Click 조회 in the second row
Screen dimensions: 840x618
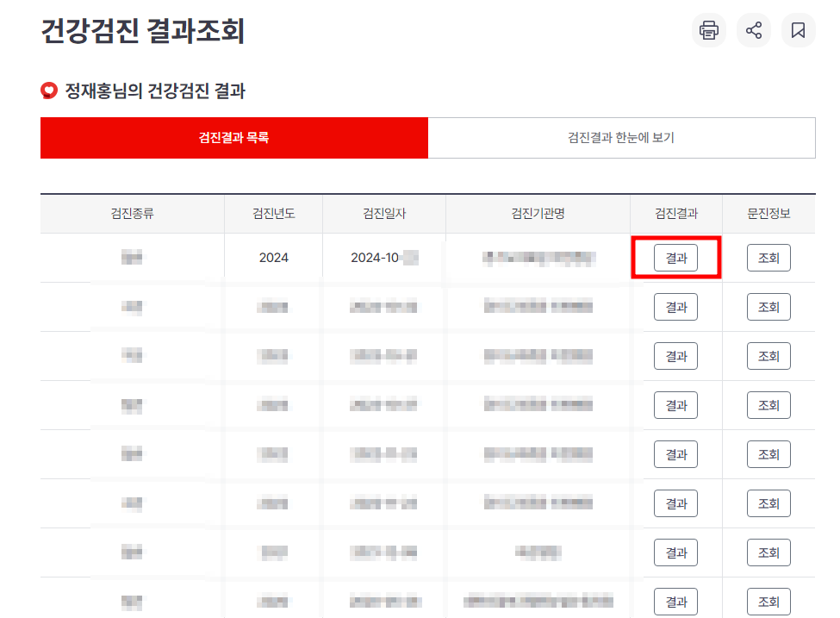pos(768,306)
